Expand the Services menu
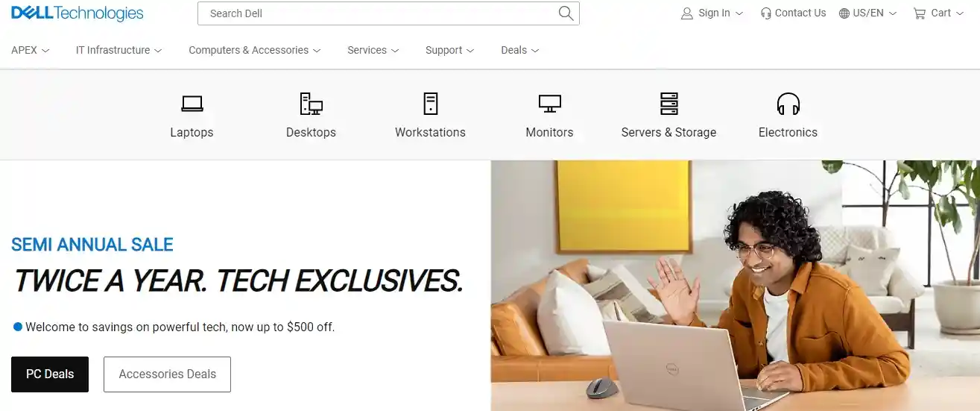Screen dimensions: 980x411 pos(373,50)
